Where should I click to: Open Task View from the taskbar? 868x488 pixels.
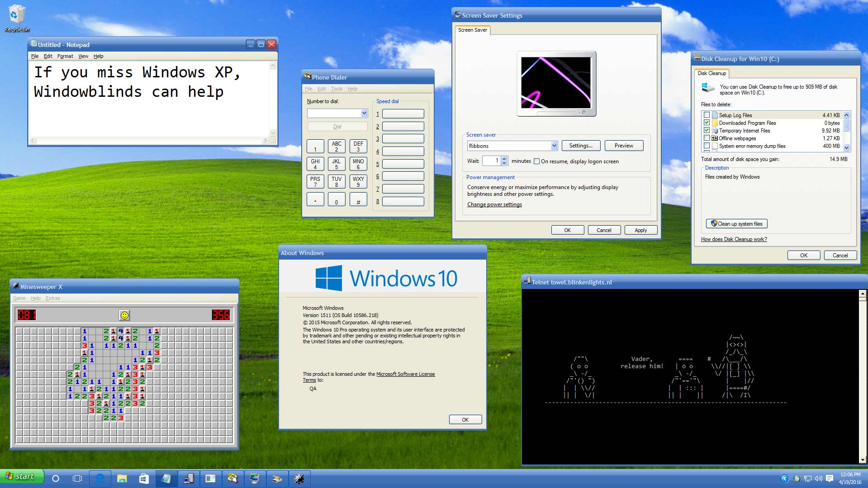point(77,479)
